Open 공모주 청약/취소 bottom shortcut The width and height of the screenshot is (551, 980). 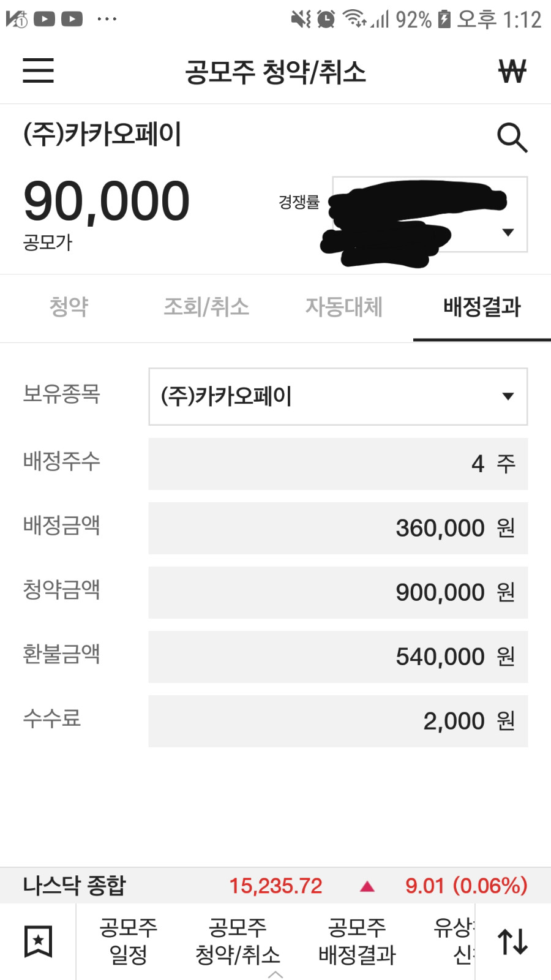tap(238, 941)
